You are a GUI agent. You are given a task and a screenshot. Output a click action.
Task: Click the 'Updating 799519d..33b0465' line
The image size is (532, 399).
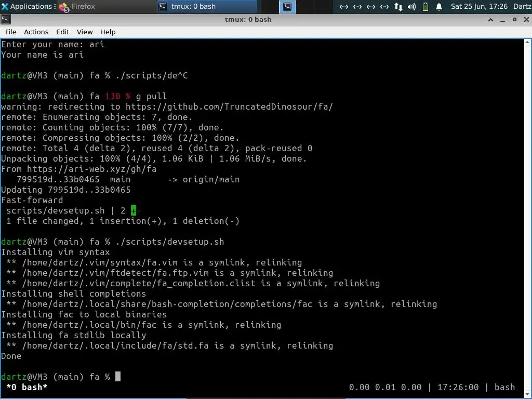point(66,190)
